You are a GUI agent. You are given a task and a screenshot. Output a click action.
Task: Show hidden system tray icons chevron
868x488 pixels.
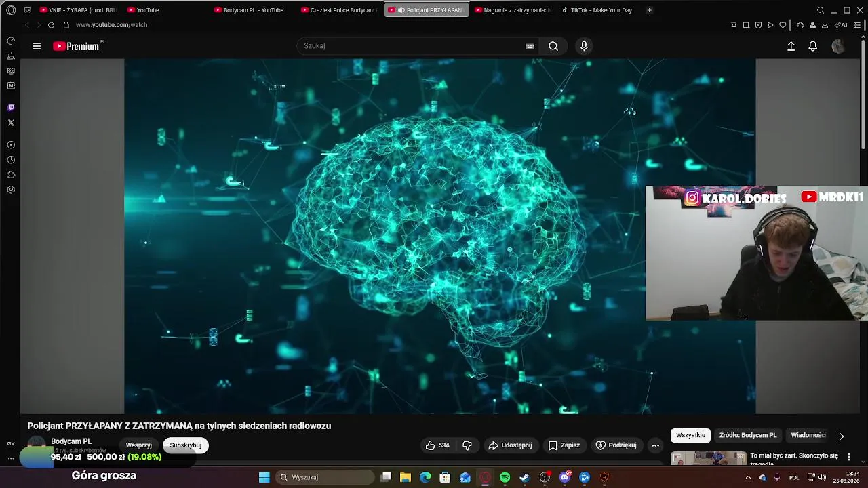click(748, 477)
